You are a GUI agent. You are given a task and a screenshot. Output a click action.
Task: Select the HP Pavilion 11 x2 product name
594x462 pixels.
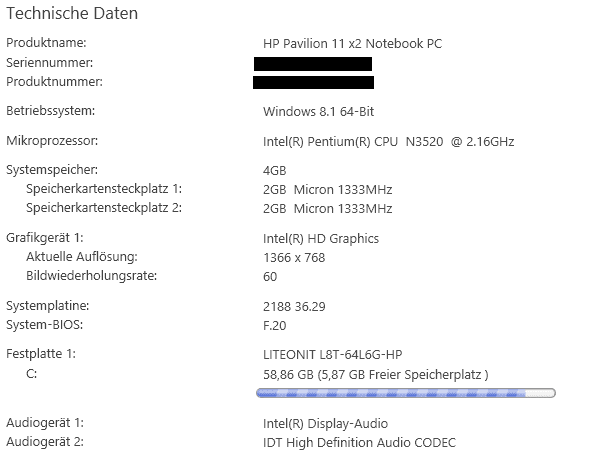click(x=352, y=44)
